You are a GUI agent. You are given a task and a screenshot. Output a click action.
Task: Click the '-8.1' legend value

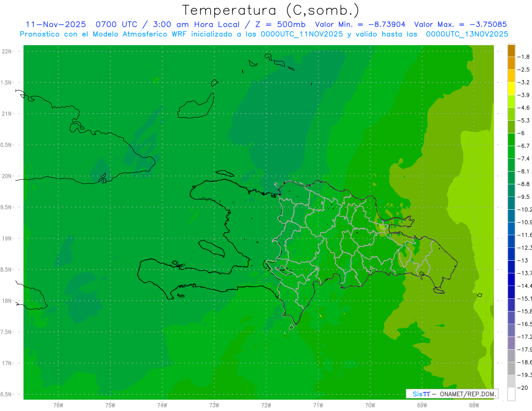pyautogui.click(x=524, y=171)
